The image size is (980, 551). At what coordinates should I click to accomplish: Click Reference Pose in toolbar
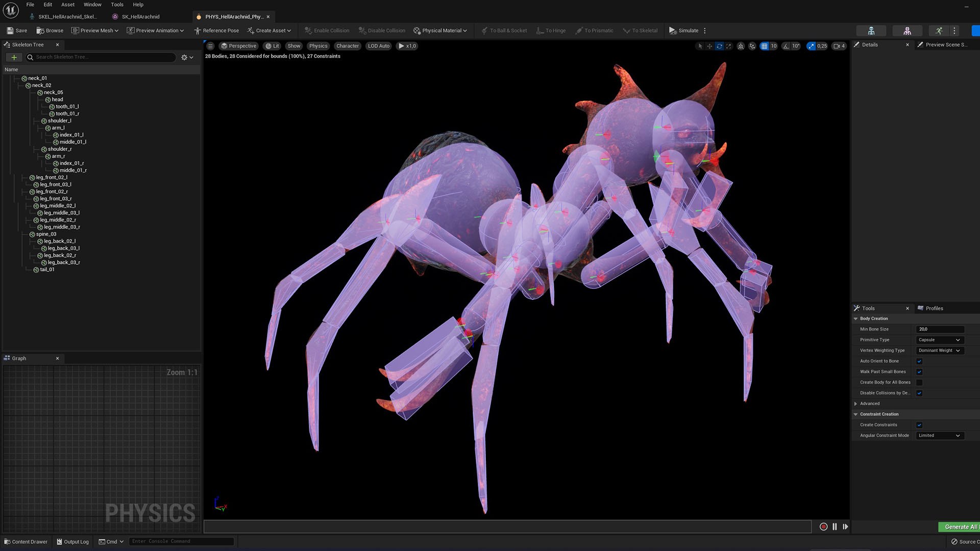point(216,31)
